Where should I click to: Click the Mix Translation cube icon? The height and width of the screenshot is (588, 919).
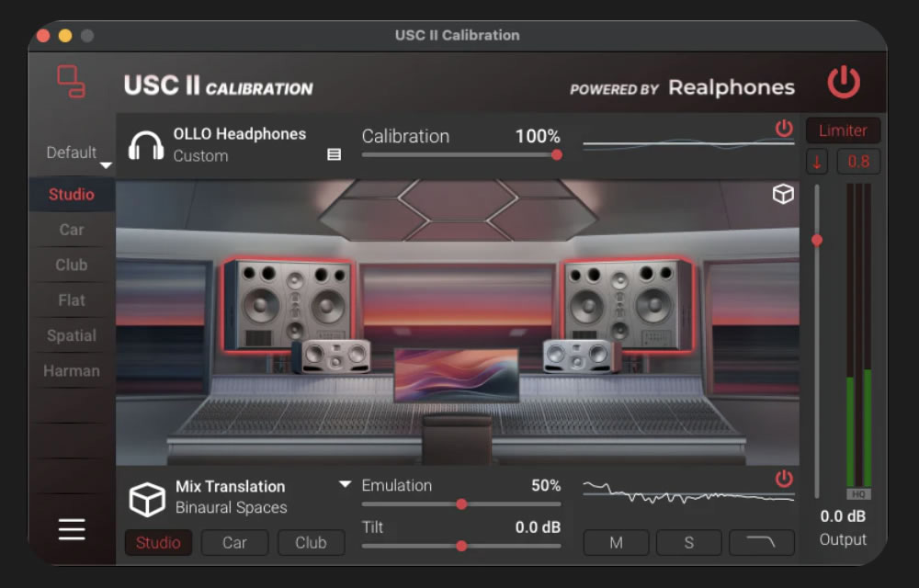point(146,500)
